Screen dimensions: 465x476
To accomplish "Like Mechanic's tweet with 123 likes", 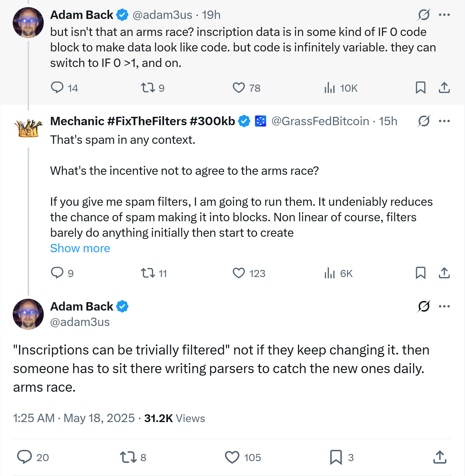I will [239, 273].
